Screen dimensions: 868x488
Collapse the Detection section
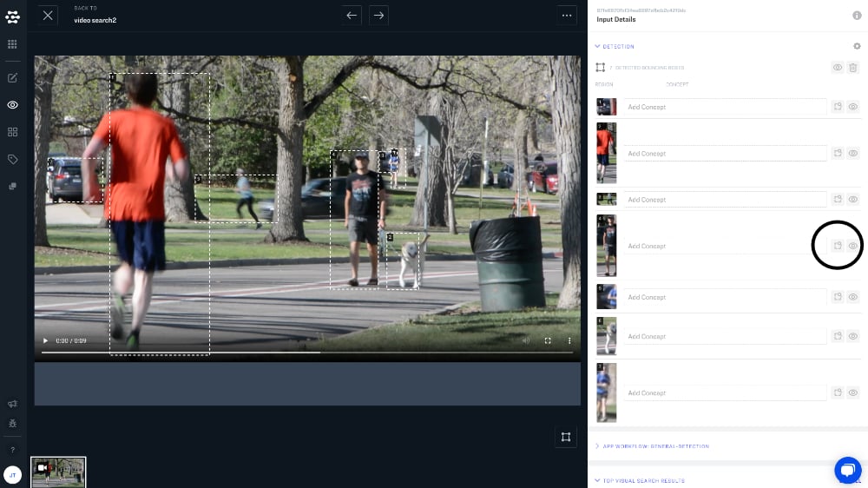(597, 46)
